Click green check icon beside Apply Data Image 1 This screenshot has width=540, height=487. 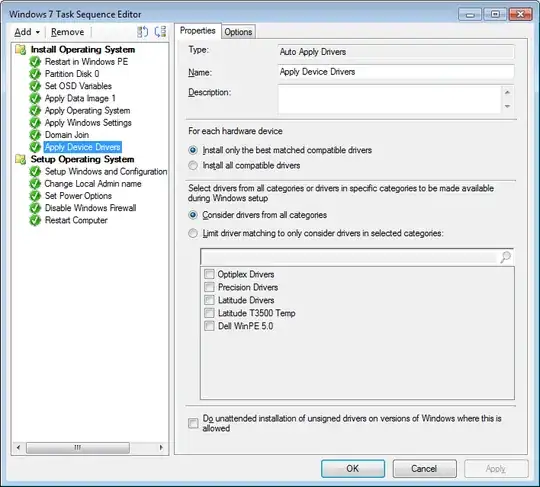(x=35, y=99)
